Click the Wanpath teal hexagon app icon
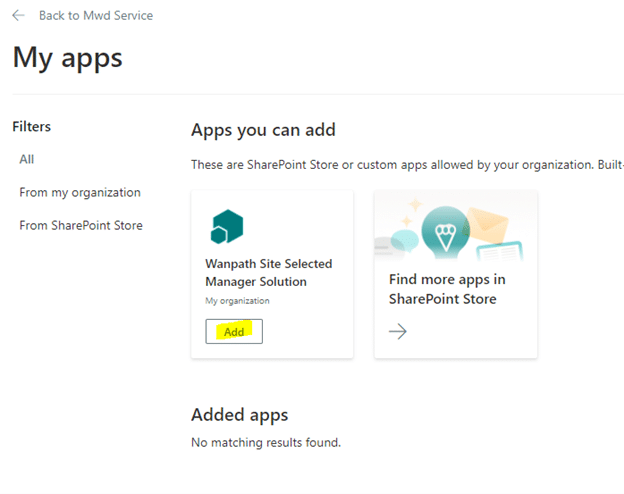 (x=227, y=227)
